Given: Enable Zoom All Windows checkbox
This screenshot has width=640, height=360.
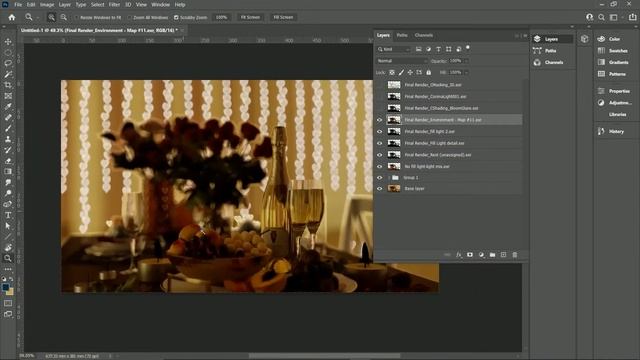Looking at the screenshot, I should tap(130, 18).
